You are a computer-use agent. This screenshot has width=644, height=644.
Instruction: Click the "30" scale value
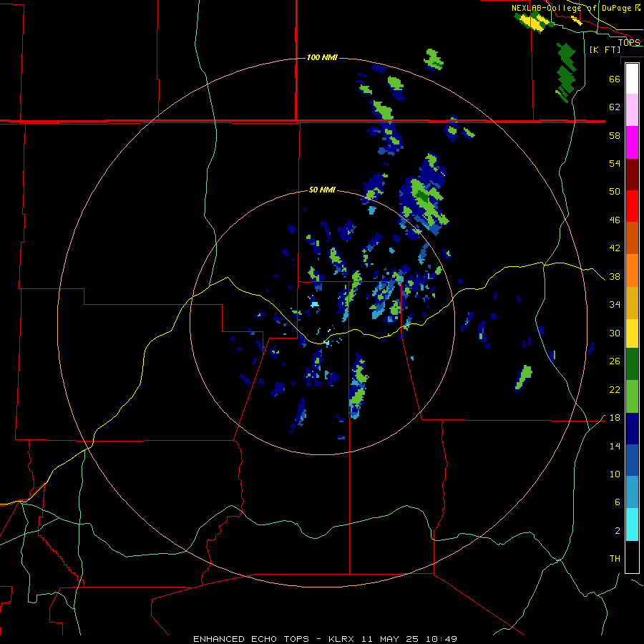[615, 333]
